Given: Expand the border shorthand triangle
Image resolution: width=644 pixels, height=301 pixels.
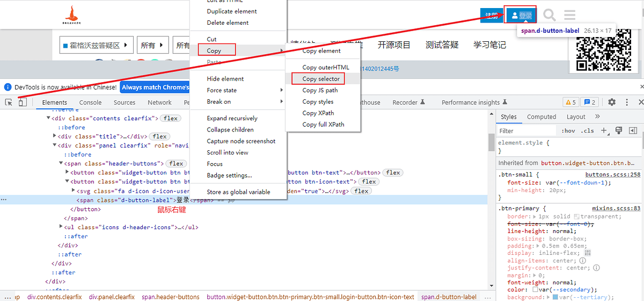Looking at the screenshot, I should 535,217.
